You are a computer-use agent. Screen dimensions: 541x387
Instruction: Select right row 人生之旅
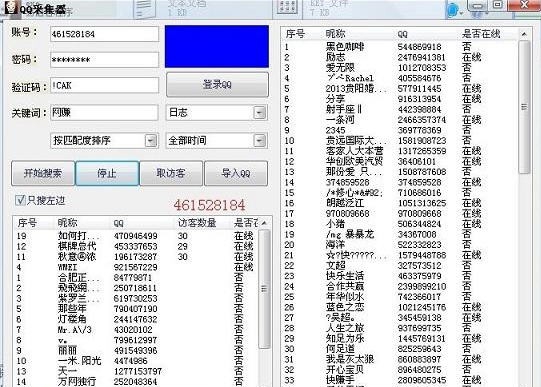400,328
